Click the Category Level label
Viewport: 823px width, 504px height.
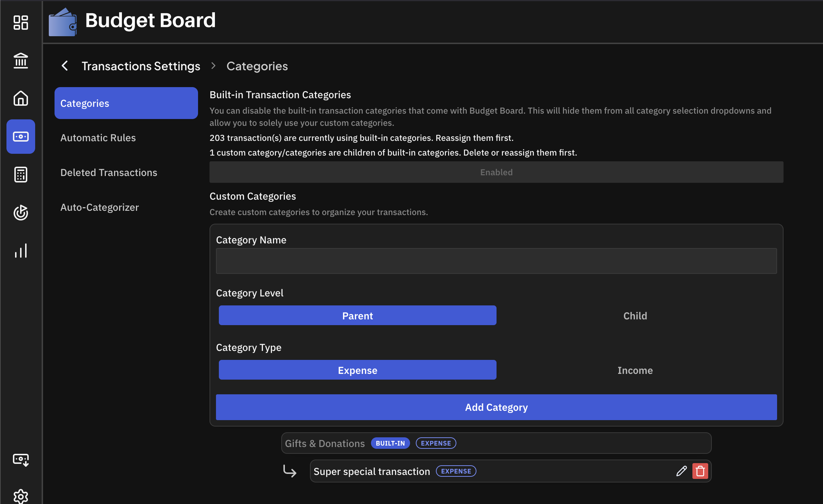pyautogui.click(x=250, y=293)
